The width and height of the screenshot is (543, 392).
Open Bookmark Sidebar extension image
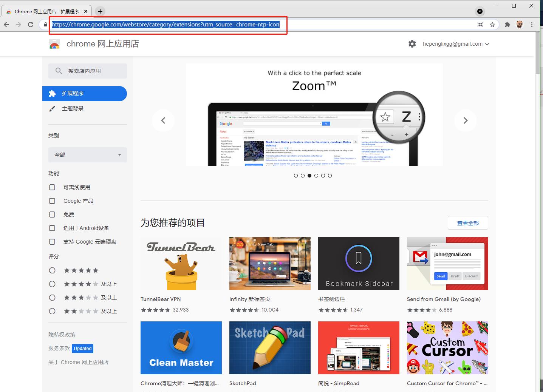pos(359,264)
